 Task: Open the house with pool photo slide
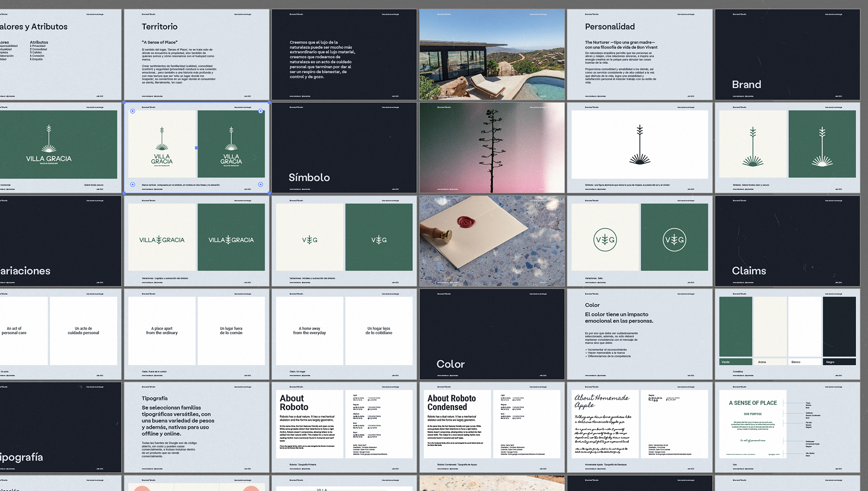pos(492,54)
